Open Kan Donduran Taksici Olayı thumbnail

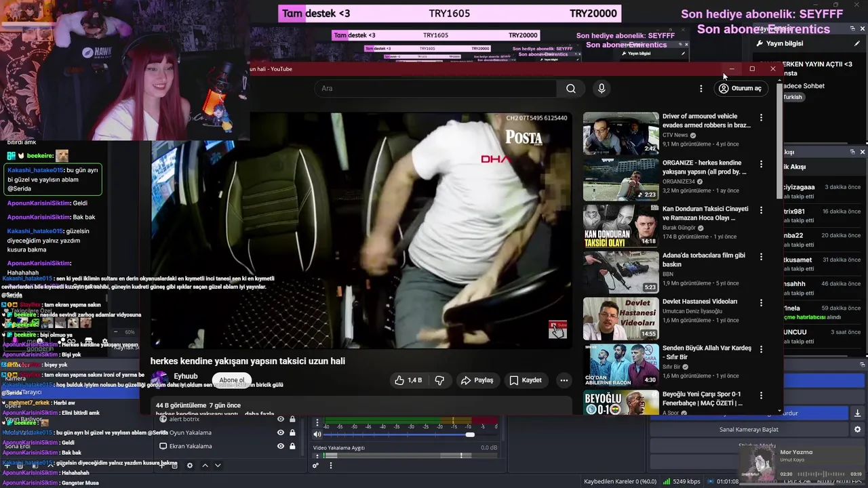coord(620,226)
